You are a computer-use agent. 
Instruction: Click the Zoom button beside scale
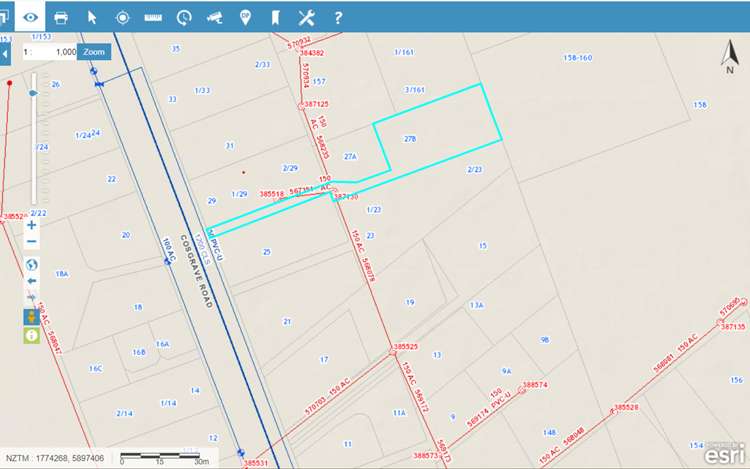[x=93, y=51]
